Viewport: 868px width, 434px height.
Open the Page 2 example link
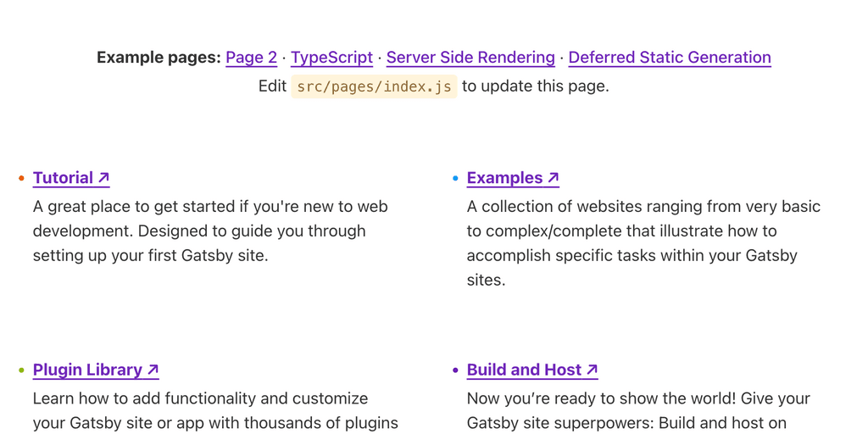tap(251, 58)
